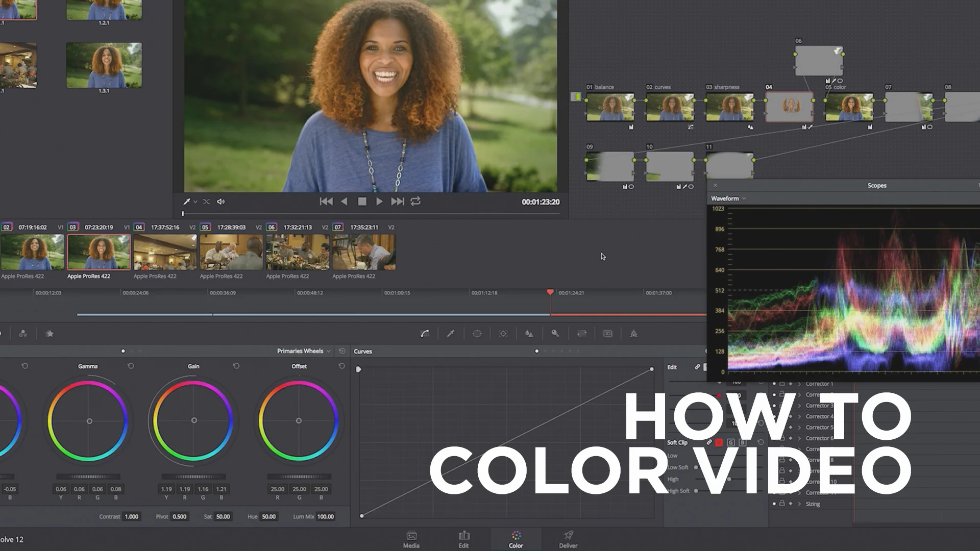This screenshot has height=551, width=980.
Task: Expand the Corrector 5 keyframe row
Action: click(x=799, y=428)
